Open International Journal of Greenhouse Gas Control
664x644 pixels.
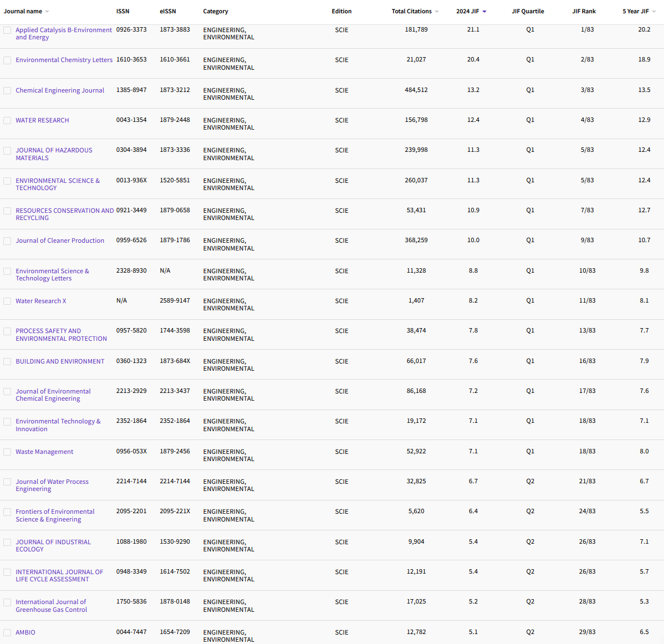click(51, 605)
